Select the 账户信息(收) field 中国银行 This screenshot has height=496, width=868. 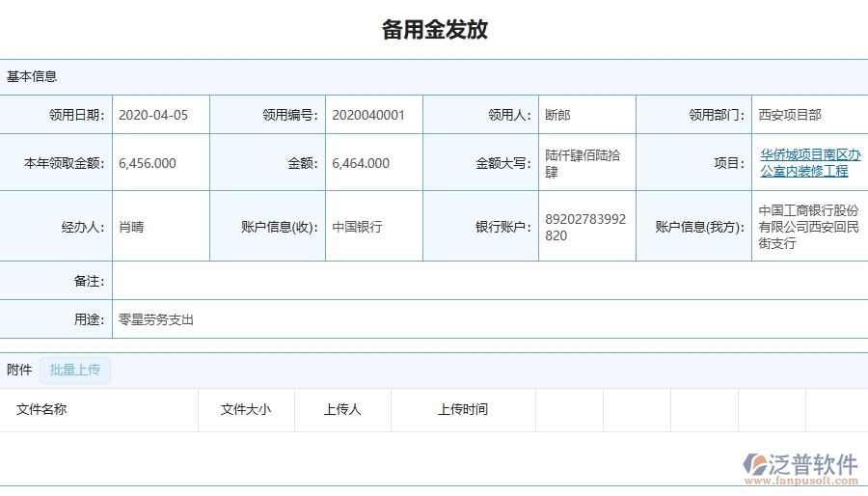pos(357,227)
